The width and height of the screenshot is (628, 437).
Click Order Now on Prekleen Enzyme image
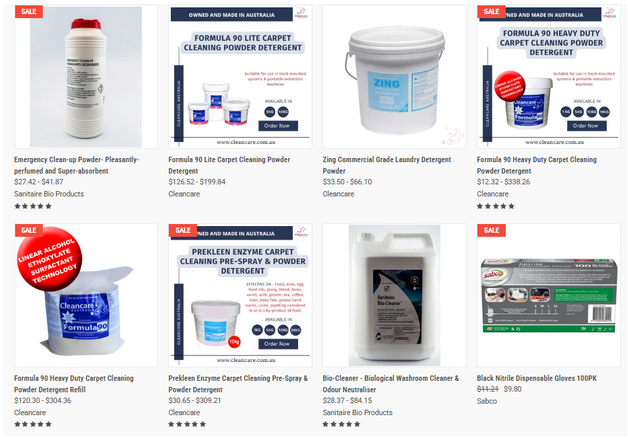[278, 344]
